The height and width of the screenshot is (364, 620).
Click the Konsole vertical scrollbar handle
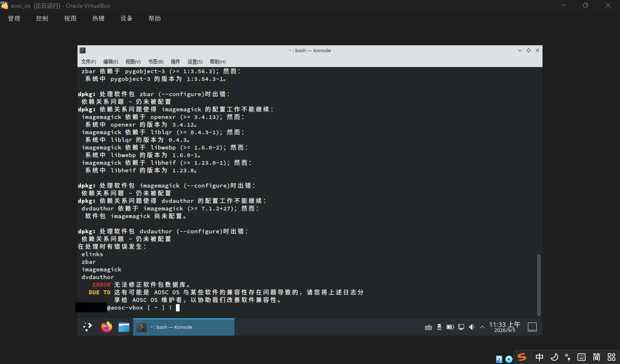click(x=539, y=285)
